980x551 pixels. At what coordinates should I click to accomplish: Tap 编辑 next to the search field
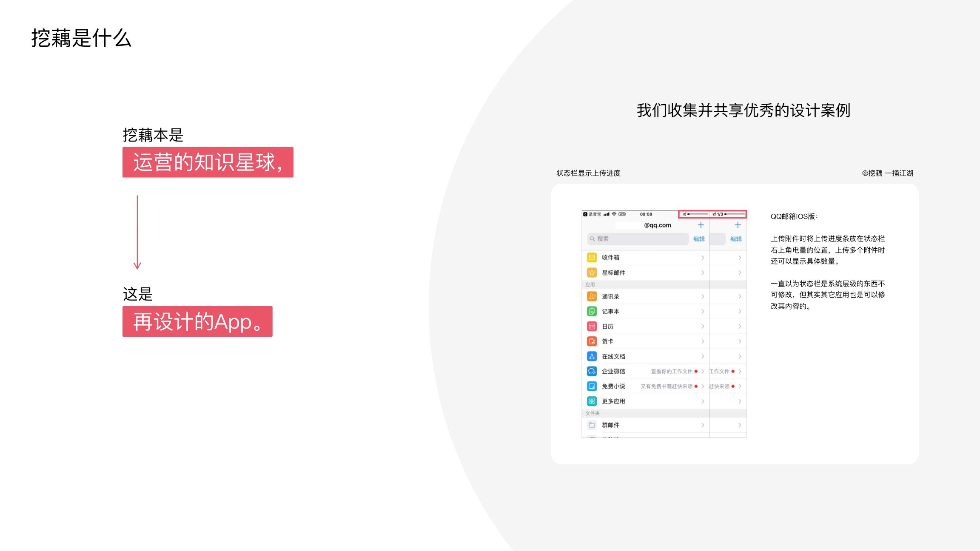(699, 239)
